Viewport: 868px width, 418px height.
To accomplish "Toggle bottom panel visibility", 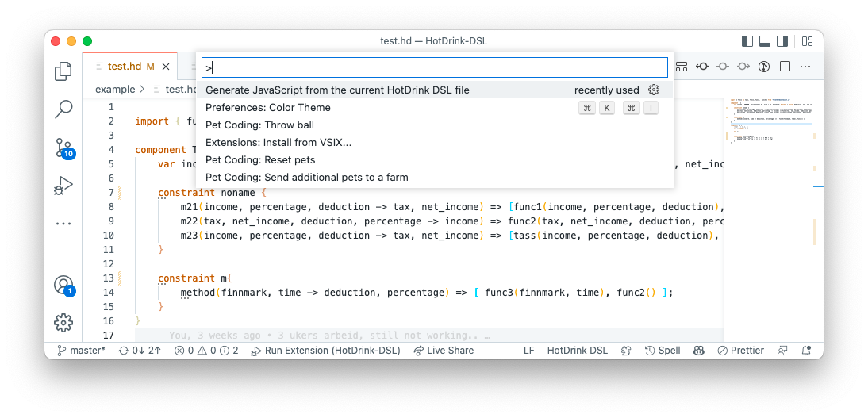I will [765, 41].
